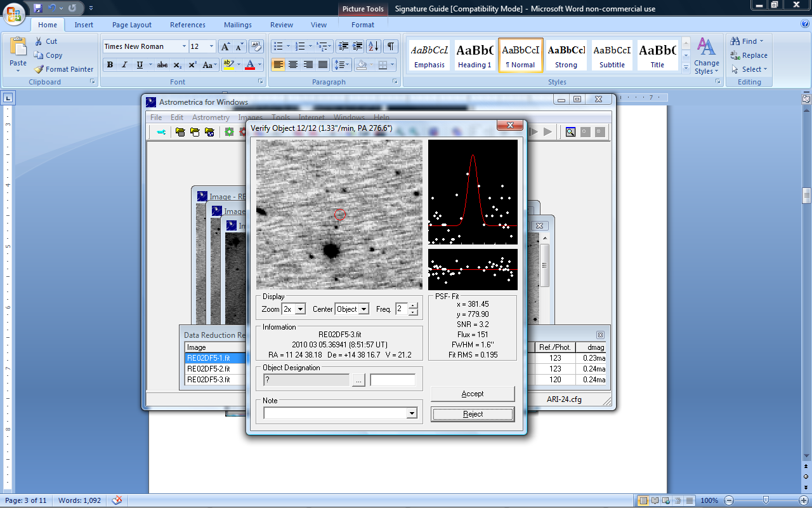Increase paragraph indent
This screenshot has width=812, height=508.
358,46
